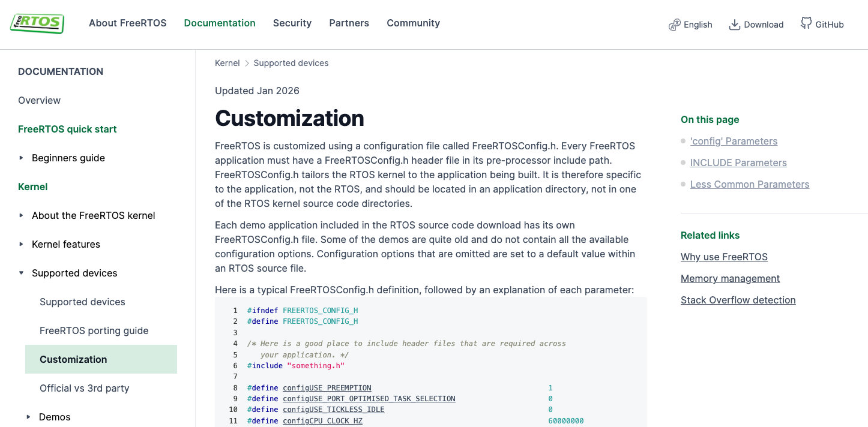Click the 60000000 value in code
The image size is (868, 427).
[x=566, y=421]
